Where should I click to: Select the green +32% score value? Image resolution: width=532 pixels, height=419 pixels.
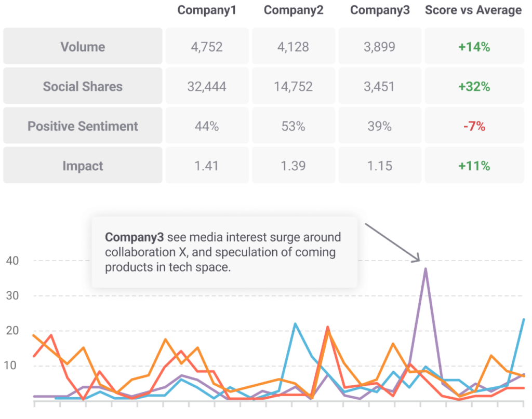click(x=474, y=86)
